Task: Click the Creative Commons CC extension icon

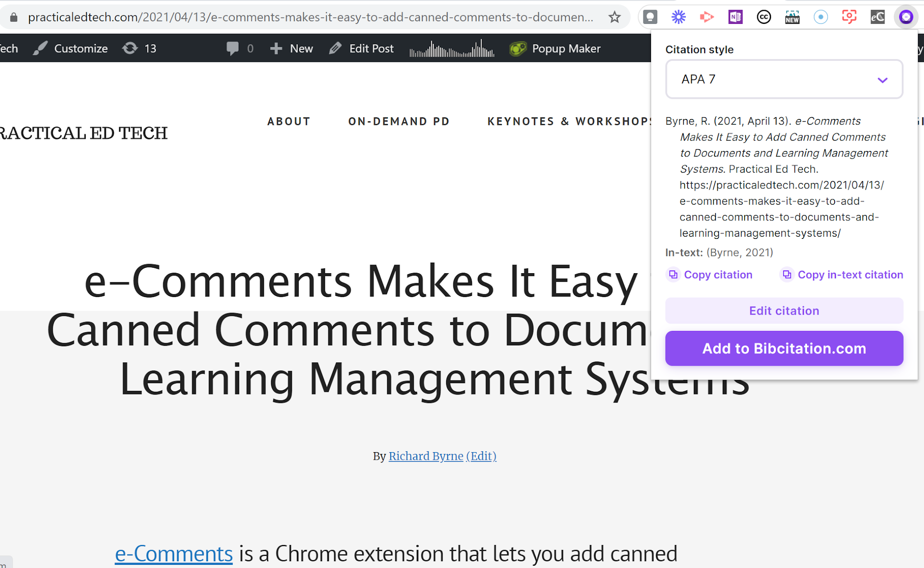Action: tap(763, 17)
